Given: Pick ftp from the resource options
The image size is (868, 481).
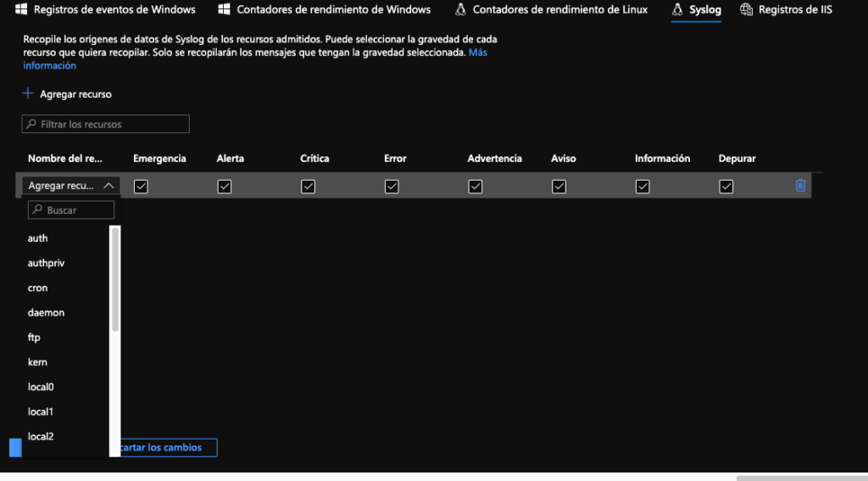Looking at the screenshot, I should click(x=65, y=338).
